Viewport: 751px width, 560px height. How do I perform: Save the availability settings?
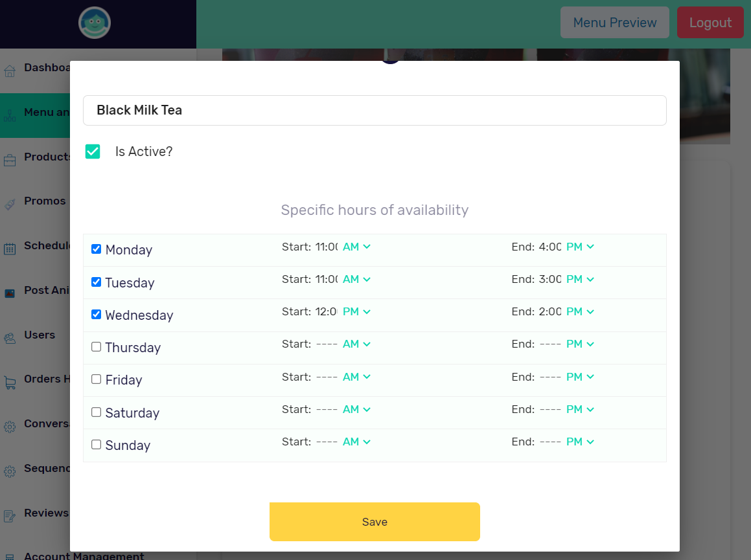click(x=375, y=522)
